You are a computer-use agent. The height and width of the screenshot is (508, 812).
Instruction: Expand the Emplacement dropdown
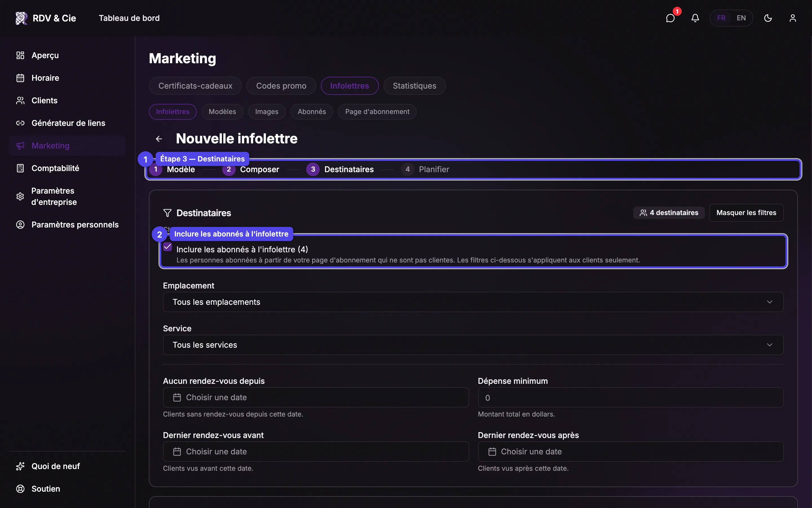click(x=473, y=302)
